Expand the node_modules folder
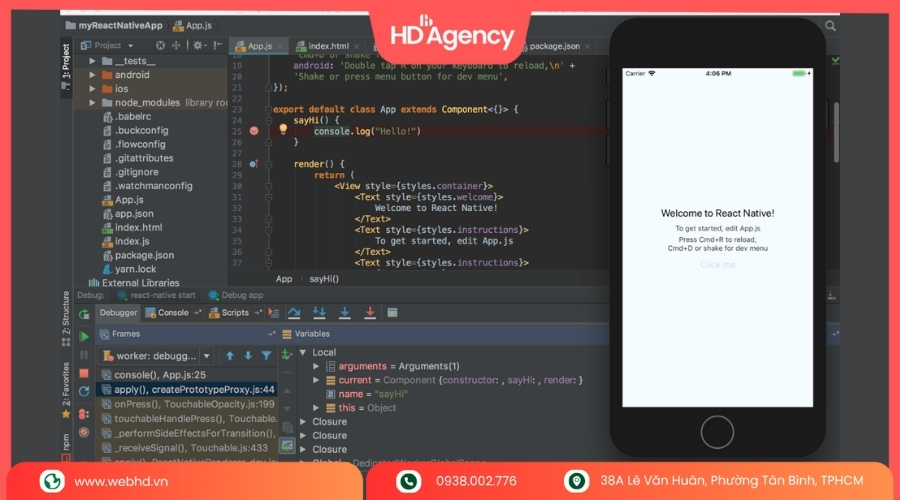900x500 pixels. click(x=92, y=103)
